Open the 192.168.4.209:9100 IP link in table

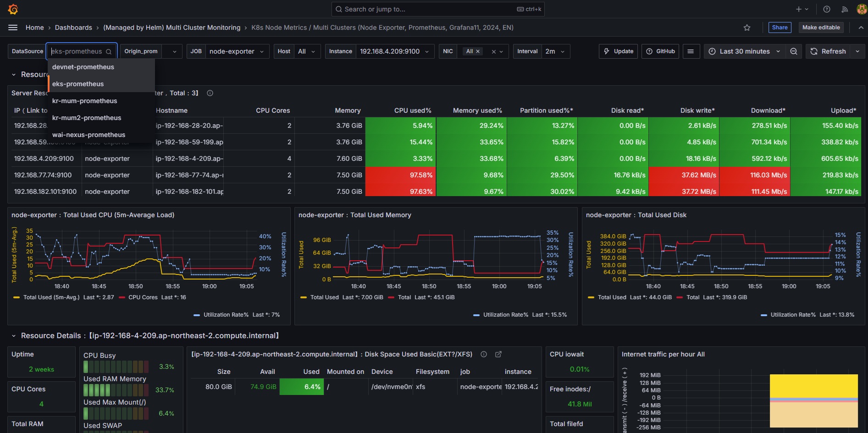coord(44,159)
